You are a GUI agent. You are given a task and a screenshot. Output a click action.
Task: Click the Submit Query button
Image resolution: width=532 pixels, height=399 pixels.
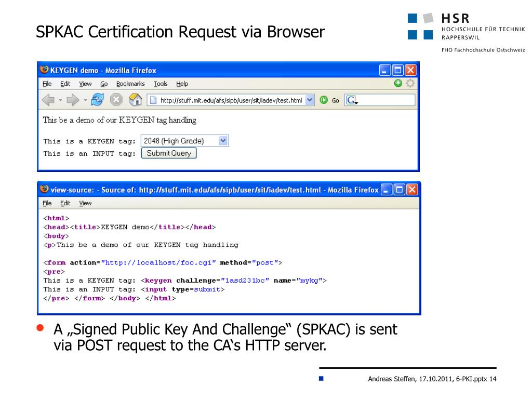point(169,153)
